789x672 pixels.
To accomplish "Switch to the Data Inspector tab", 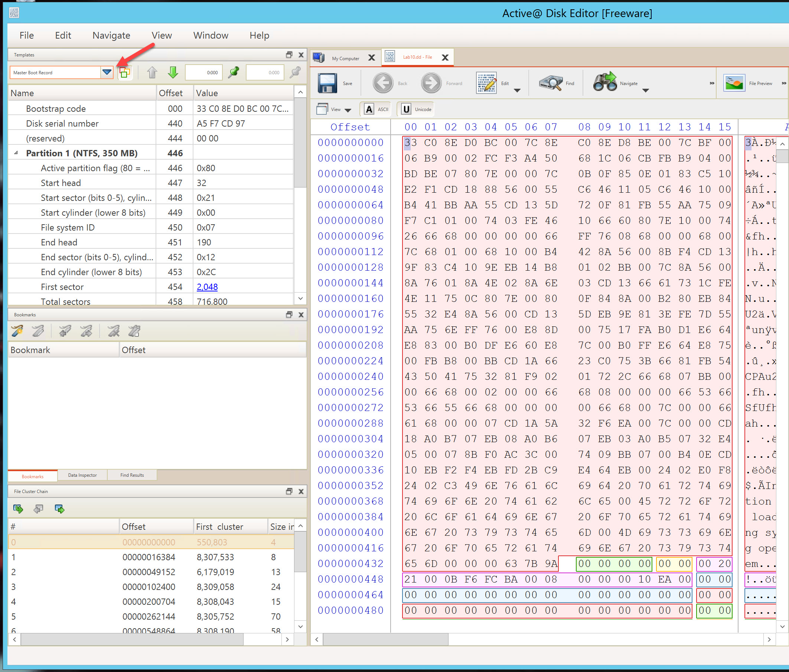I will click(x=82, y=475).
